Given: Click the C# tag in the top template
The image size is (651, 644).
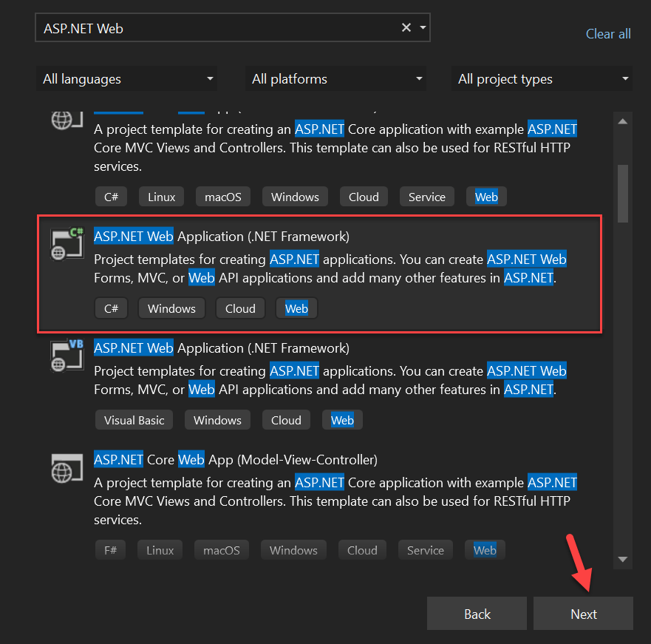Looking at the screenshot, I should click(111, 197).
